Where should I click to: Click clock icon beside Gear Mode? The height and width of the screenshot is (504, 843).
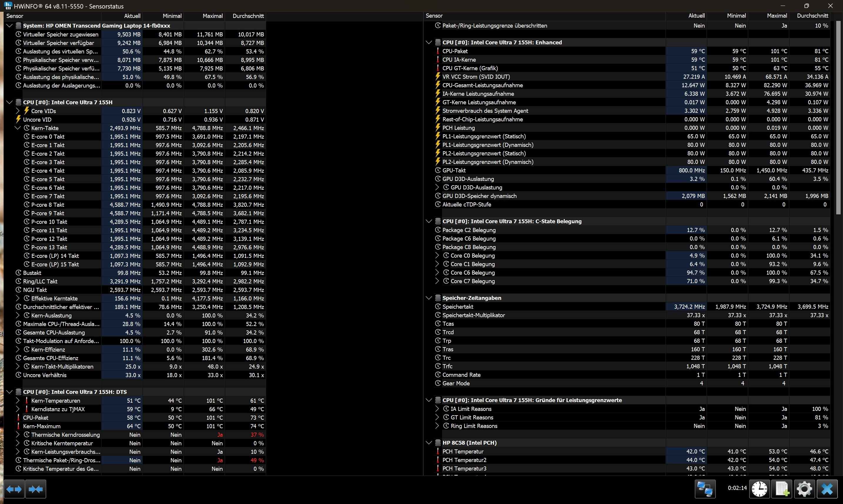coord(438,383)
